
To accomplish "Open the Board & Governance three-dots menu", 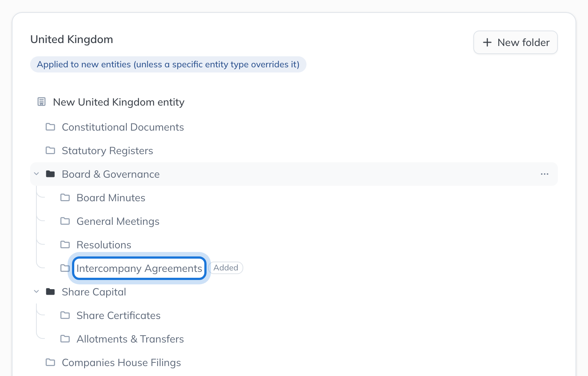I will click(545, 174).
